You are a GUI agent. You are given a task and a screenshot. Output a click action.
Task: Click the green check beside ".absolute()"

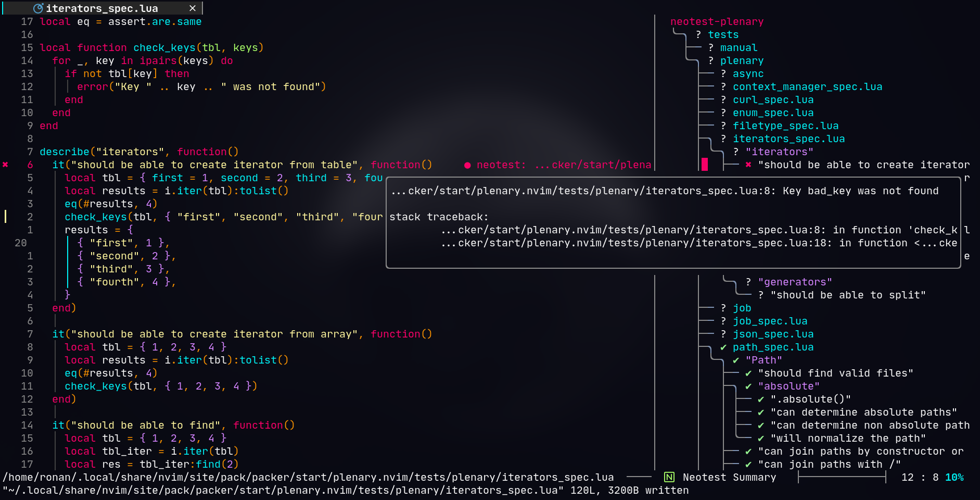coord(761,399)
